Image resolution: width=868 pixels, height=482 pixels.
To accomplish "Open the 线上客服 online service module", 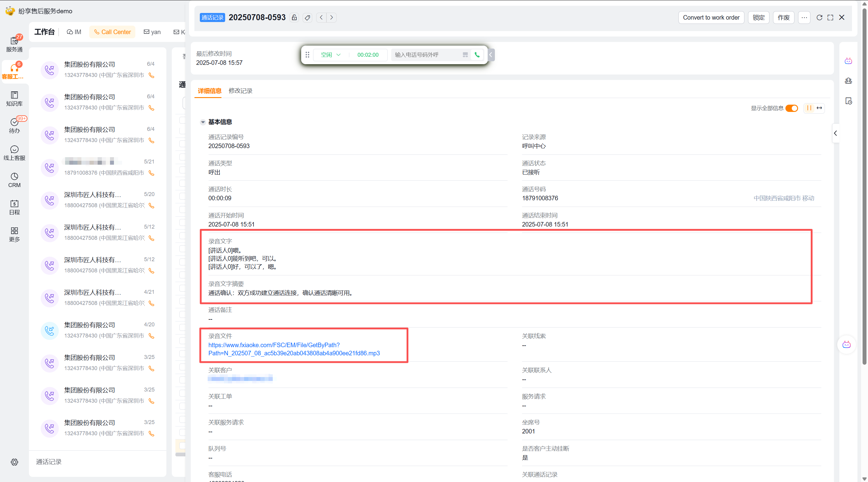I will click(14, 153).
